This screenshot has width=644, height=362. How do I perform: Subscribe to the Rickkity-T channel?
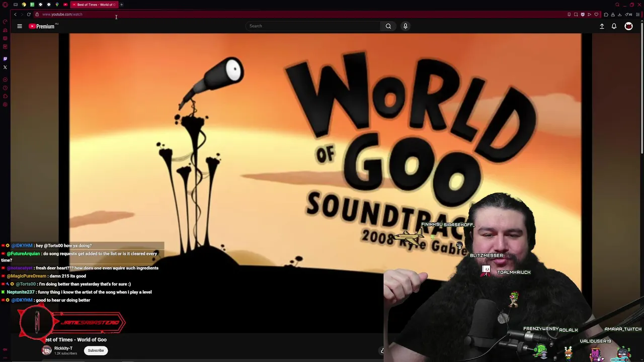pos(96,350)
